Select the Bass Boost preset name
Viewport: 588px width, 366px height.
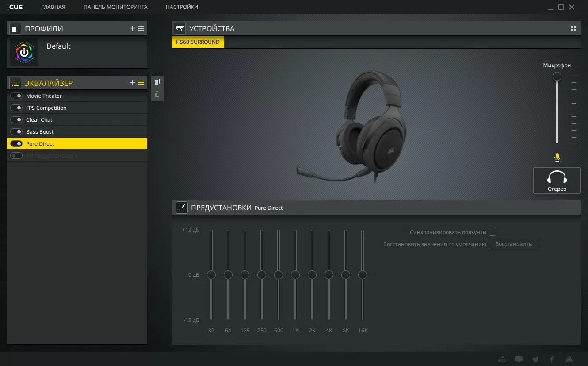point(40,132)
